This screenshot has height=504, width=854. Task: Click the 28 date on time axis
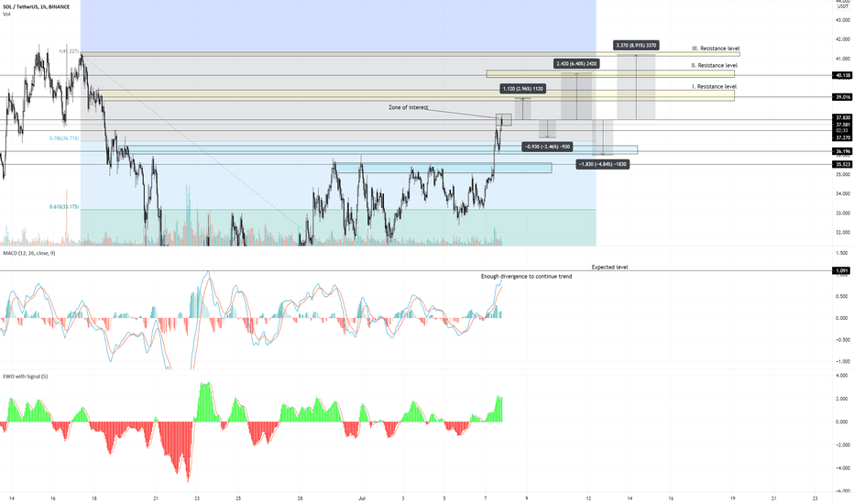pos(301,499)
